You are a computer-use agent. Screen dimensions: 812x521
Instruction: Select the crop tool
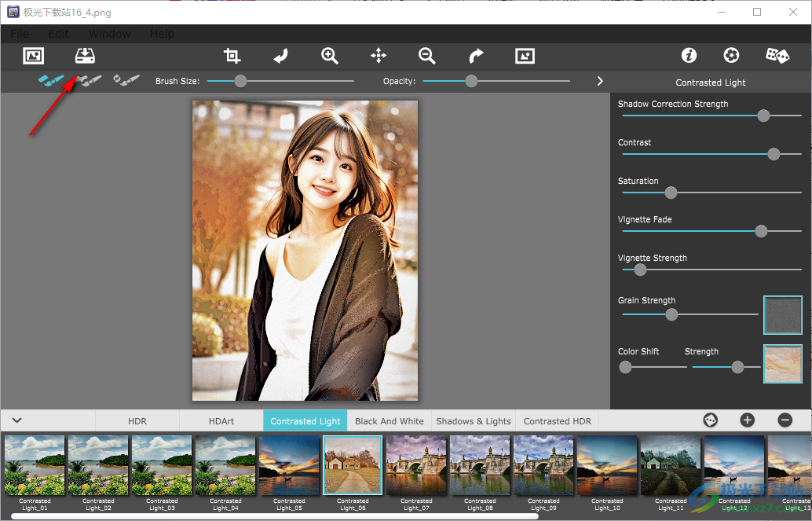tap(232, 56)
